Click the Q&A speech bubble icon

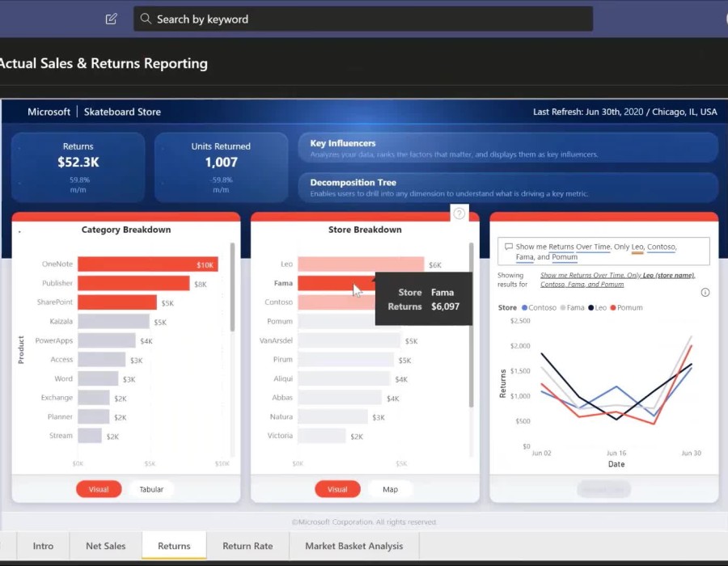tap(508, 247)
